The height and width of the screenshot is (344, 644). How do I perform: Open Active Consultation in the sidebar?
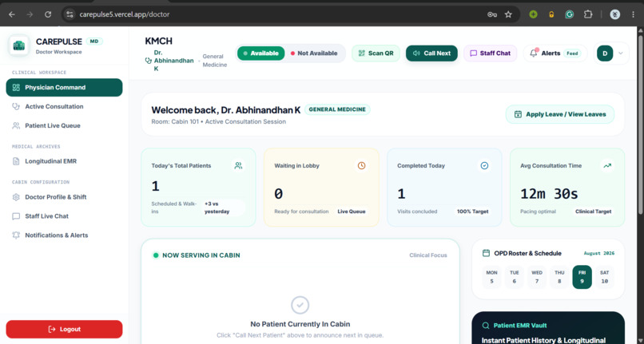pyautogui.click(x=64, y=106)
